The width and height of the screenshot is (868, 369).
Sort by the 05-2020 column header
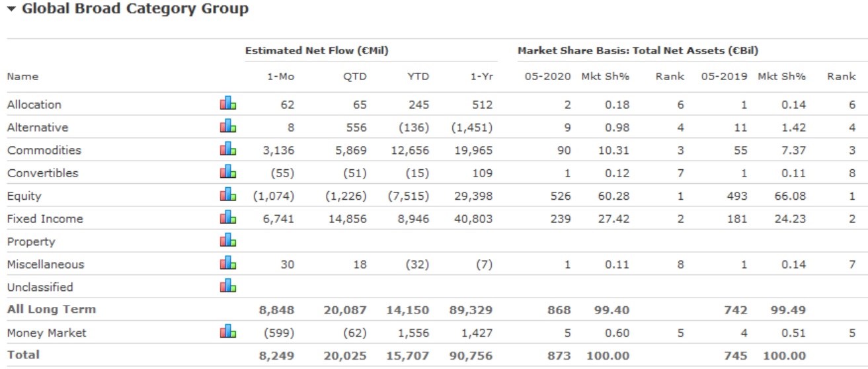click(547, 77)
